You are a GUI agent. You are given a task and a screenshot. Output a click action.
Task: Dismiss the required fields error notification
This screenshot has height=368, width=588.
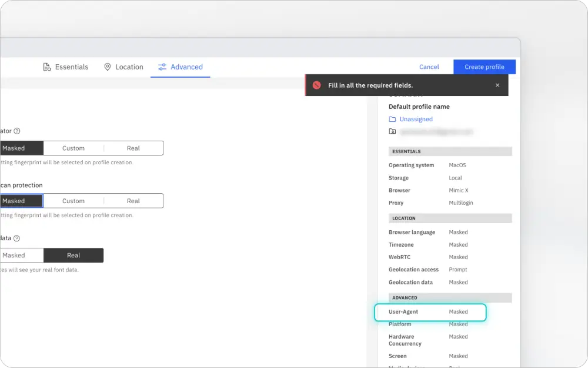497,85
